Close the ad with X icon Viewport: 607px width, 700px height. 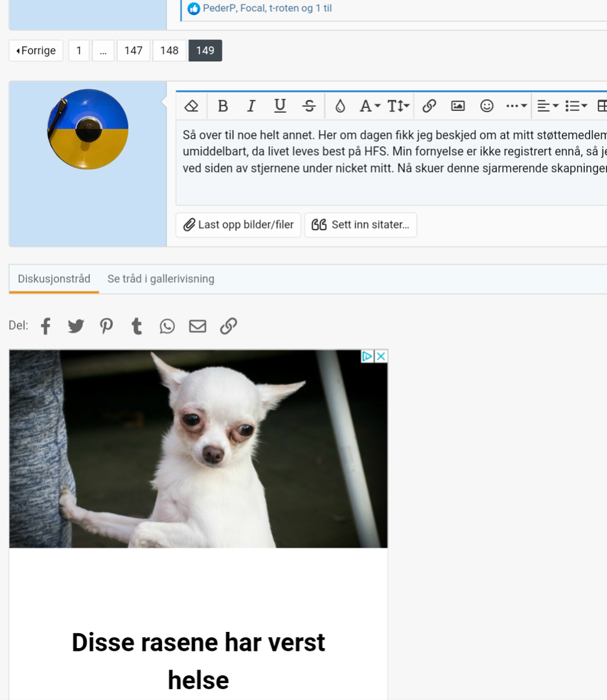click(381, 356)
